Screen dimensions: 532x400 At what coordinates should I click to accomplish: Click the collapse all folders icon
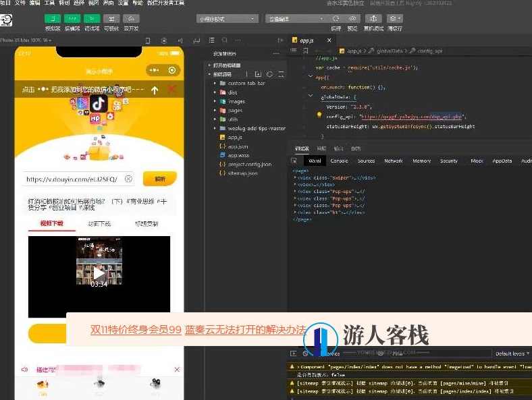tap(281, 74)
